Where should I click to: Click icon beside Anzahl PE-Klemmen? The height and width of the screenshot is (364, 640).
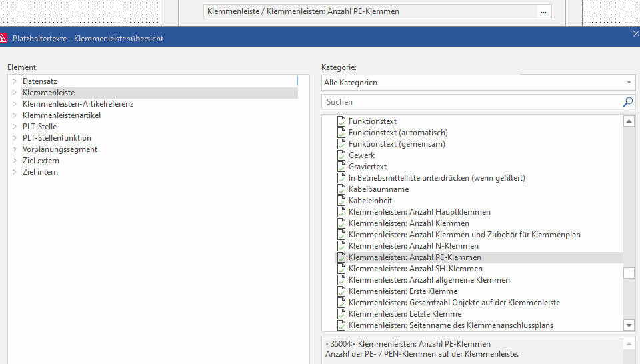pyautogui.click(x=341, y=257)
